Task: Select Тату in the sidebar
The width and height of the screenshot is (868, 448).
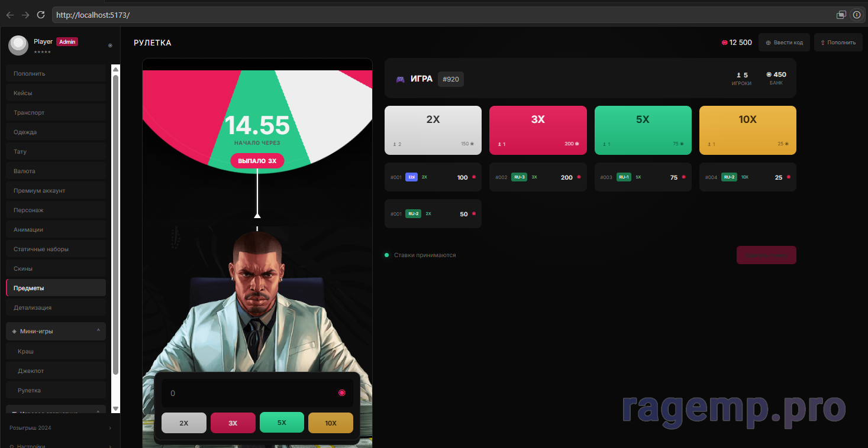Action: 56,152
